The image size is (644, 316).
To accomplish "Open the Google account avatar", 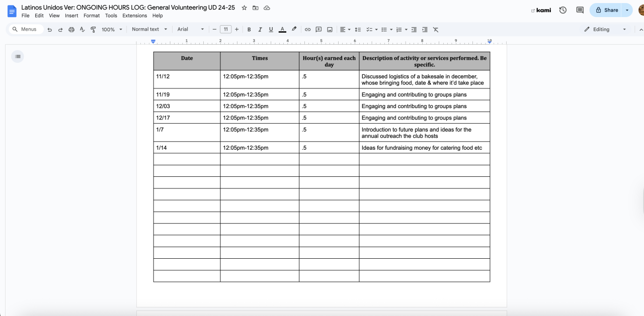I will pyautogui.click(x=641, y=10).
